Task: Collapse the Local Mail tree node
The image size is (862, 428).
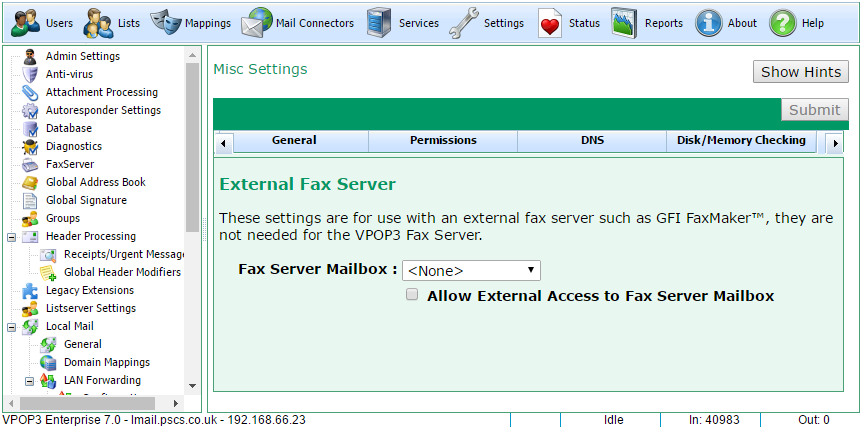Action: click(11, 327)
